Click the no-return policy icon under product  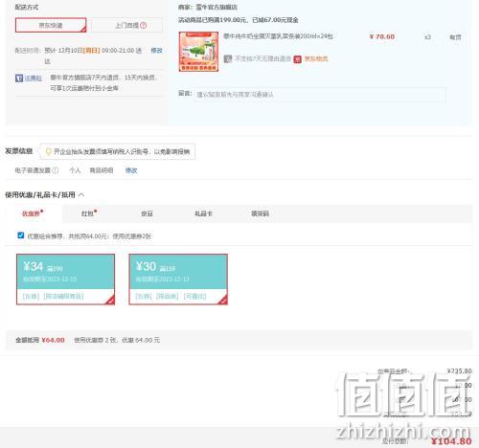click(228, 58)
